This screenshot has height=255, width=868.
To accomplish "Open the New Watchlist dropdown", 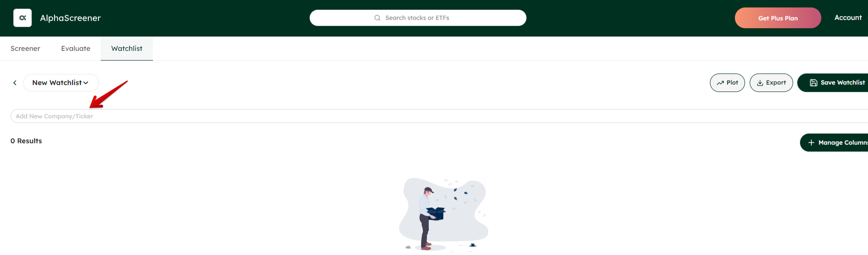I will [61, 83].
